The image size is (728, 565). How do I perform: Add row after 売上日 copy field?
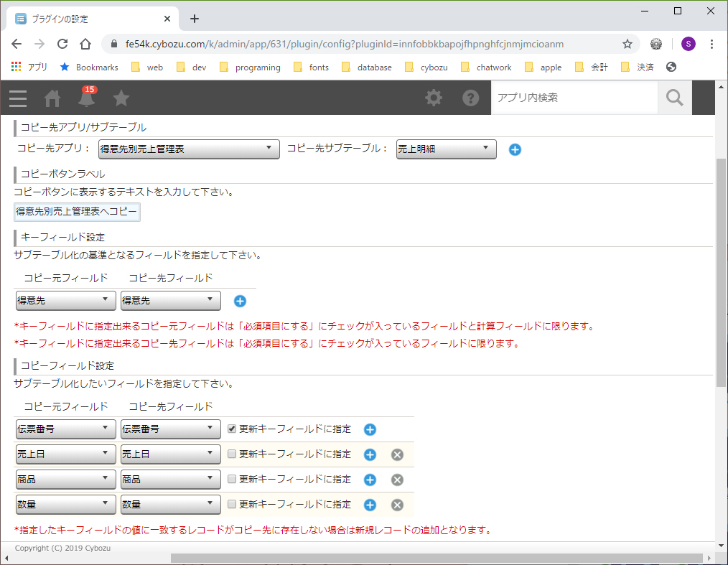point(370,454)
